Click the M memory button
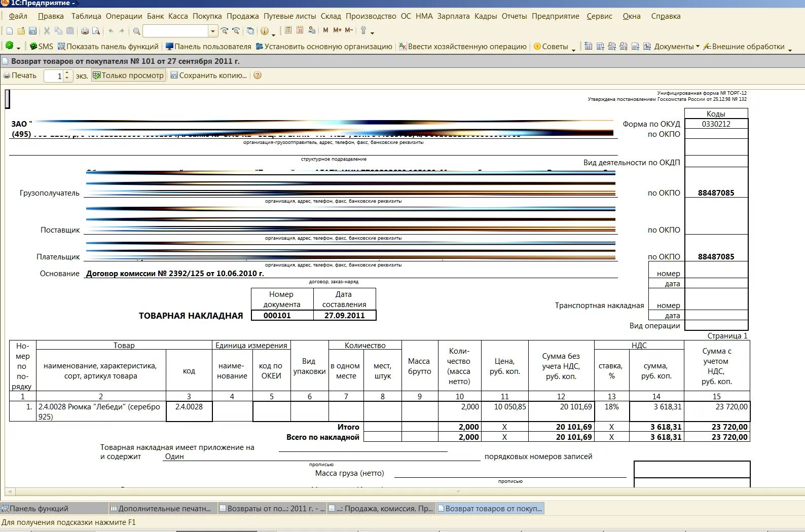Viewport: 805px width, 532px height. [x=325, y=30]
